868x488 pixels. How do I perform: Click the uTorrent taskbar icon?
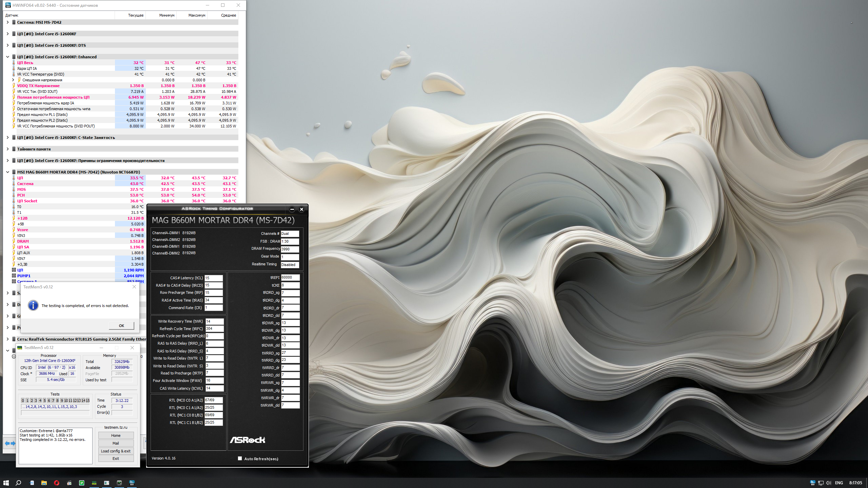[82, 483]
